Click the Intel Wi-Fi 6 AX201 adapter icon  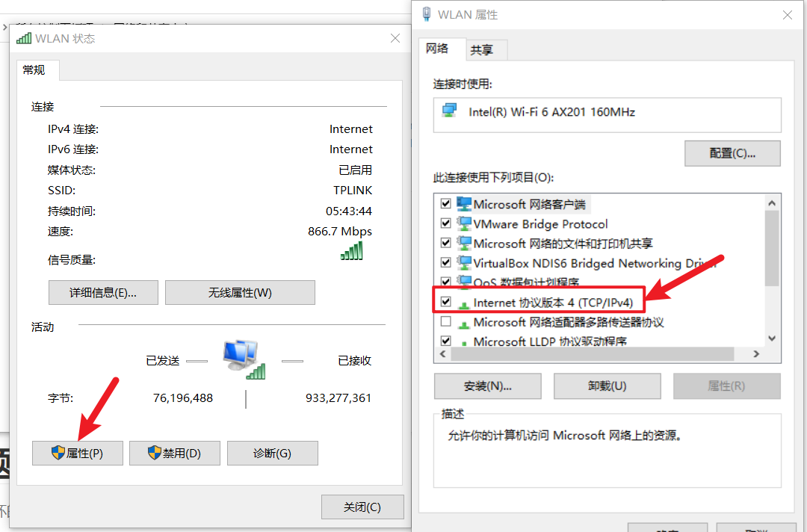coord(449,110)
